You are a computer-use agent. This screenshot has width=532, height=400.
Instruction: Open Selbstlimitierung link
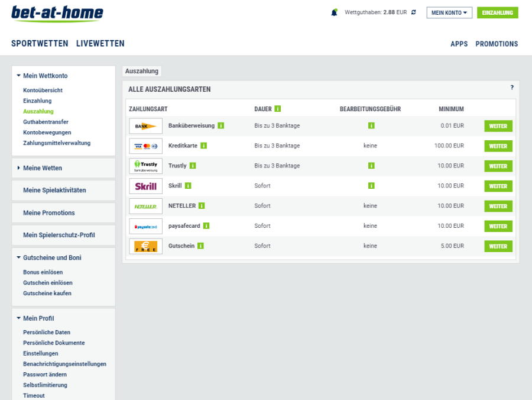click(x=45, y=385)
